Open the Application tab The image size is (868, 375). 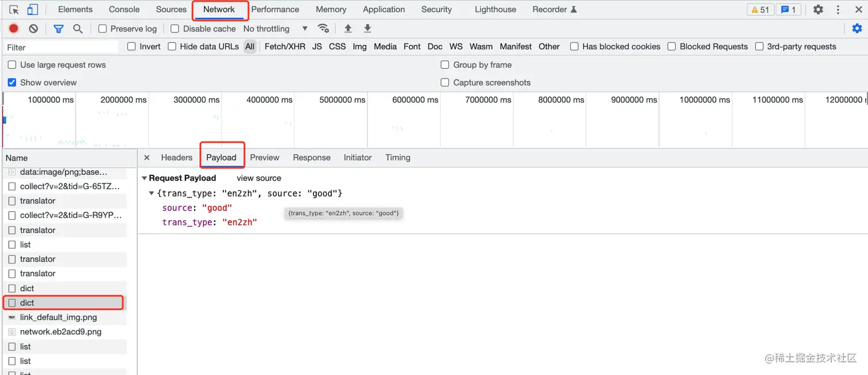point(384,10)
